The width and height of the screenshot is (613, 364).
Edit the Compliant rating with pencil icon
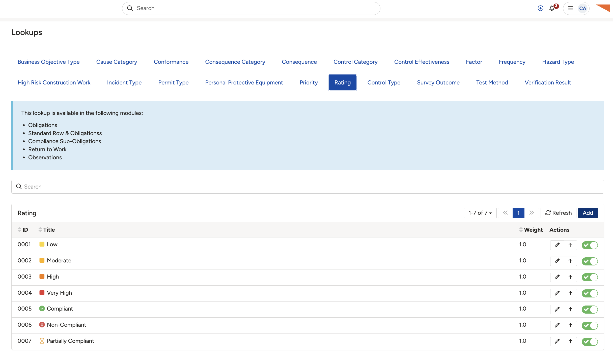click(557, 310)
